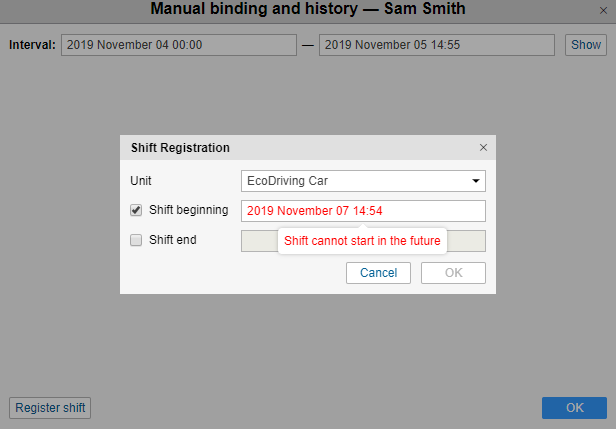Click the Shift beginning date field

363,211
